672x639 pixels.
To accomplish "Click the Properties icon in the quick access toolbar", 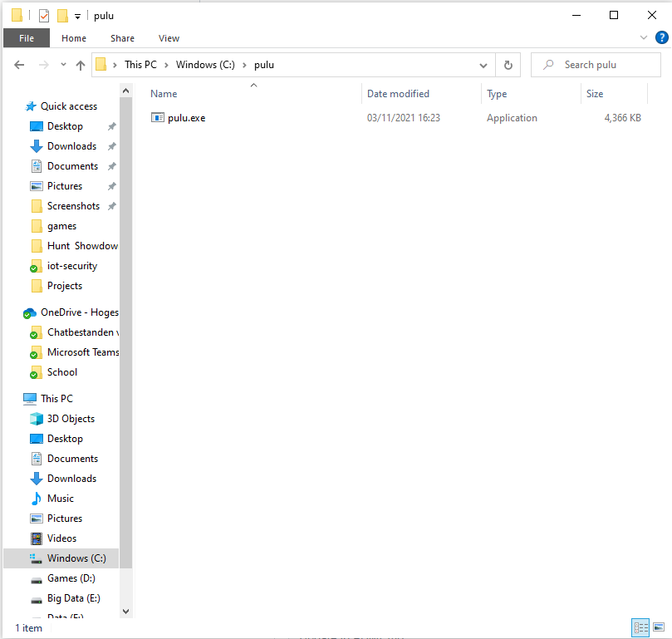I will point(44,16).
